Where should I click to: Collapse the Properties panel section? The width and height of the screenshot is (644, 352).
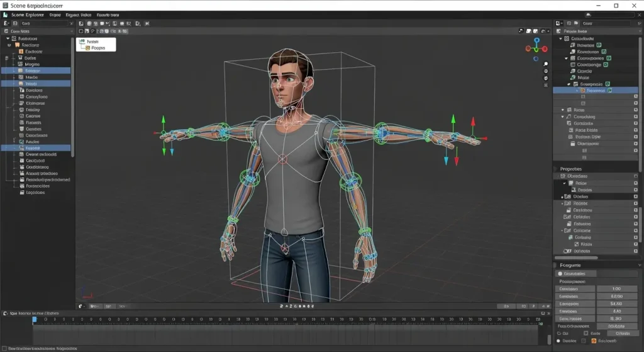pyautogui.click(x=556, y=169)
